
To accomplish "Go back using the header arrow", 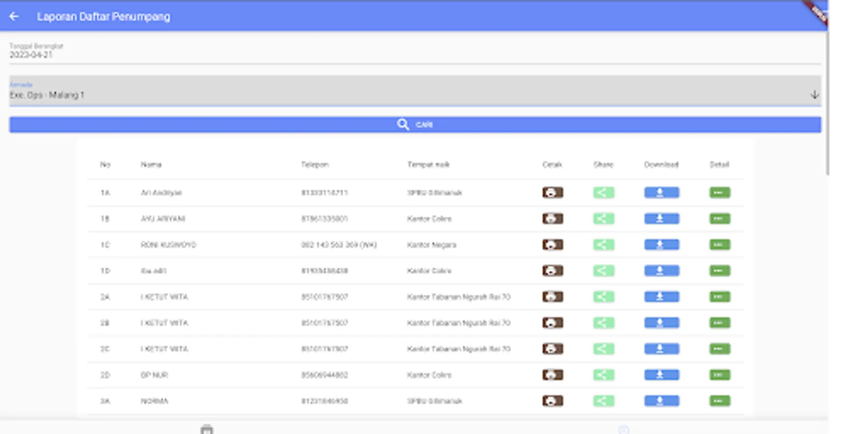I will tap(14, 16).
